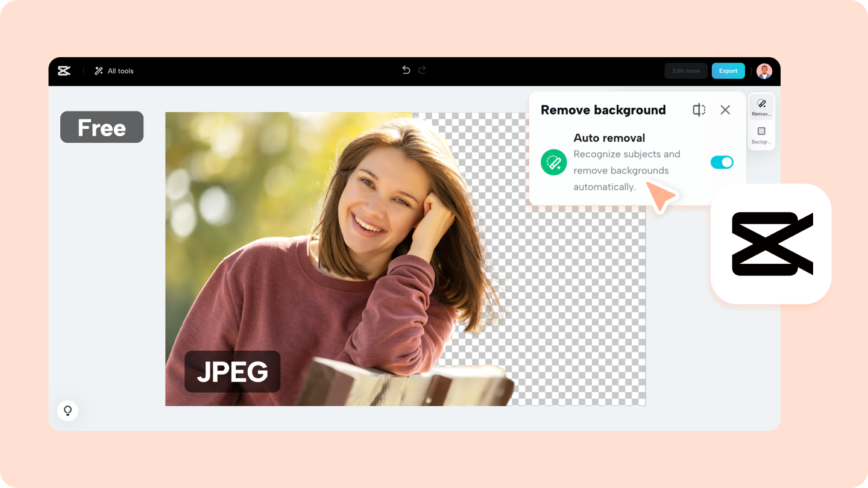Click the green Auto removal wand badge
This screenshot has height=488, width=868.
click(553, 162)
